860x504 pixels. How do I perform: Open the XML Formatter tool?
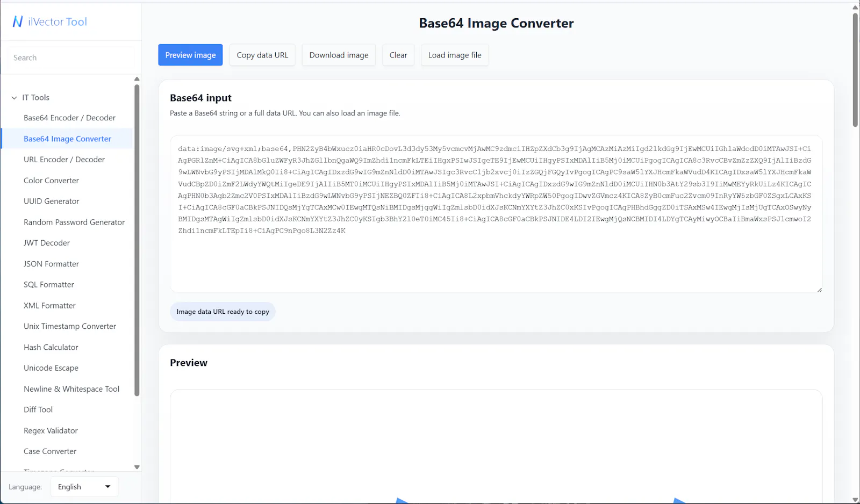pos(49,306)
